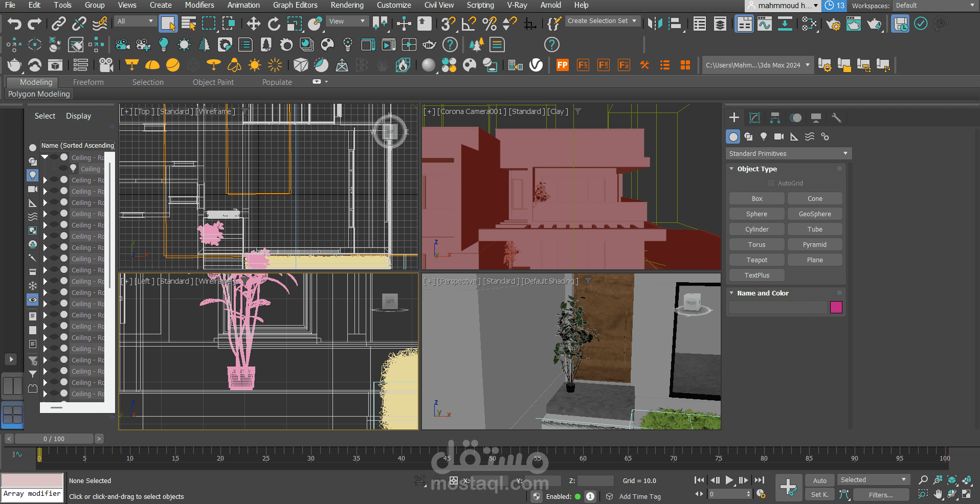Click the Undo arrow icon
This screenshot has width=980, height=504.
(x=14, y=24)
